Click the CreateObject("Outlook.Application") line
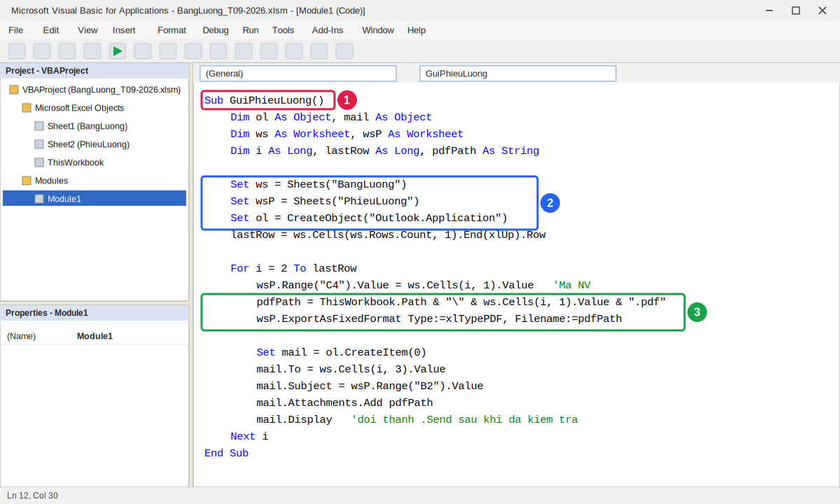This screenshot has width=840, height=504. tap(369, 218)
